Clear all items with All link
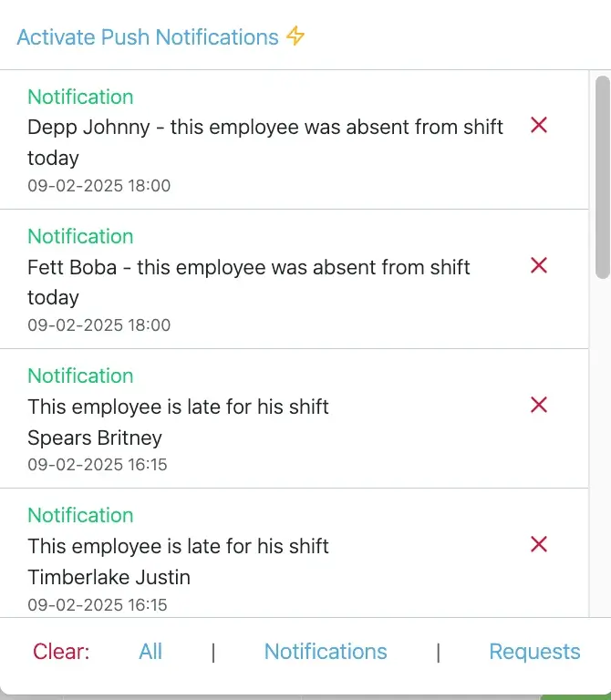This screenshot has height=700, width=611. coord(150,652)
